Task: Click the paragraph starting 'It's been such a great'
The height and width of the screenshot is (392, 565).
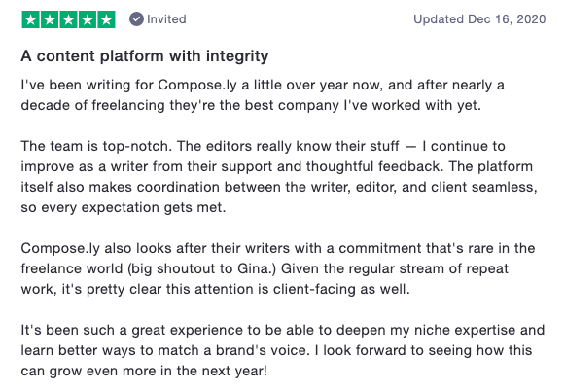Action: click(x=282, y=350)
